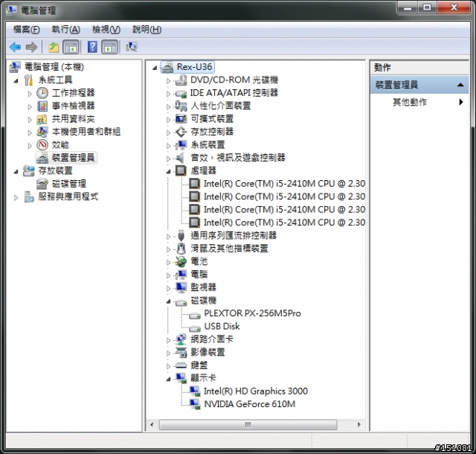Select the 事件檢視器 icon
Viewport: 476px width, 454px height.
pos(42,106)
